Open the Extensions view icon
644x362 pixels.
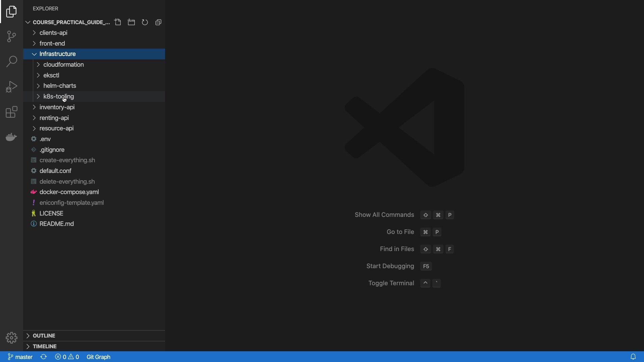click(11, 112)
